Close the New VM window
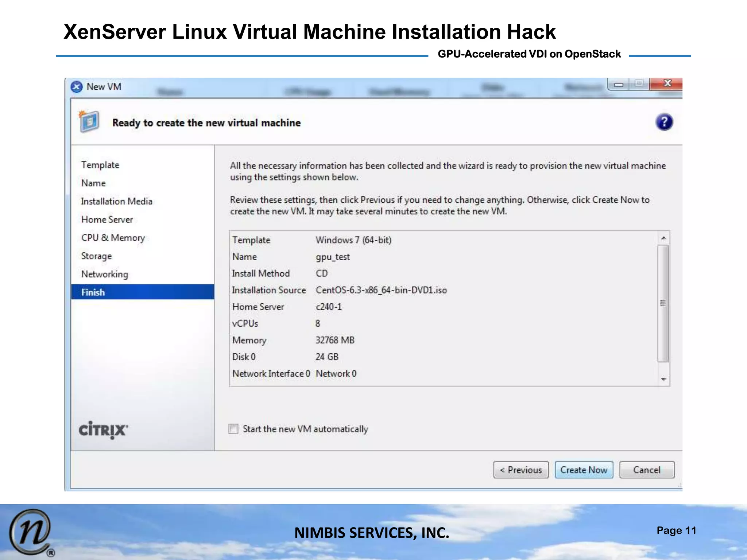Viewport: 747px width, 560px height. 666,83
